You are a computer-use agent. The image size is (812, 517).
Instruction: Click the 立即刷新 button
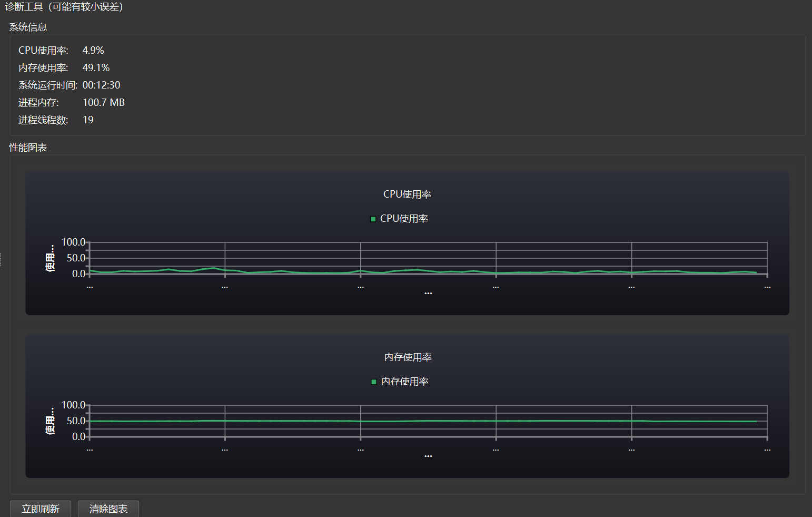(41, 509)
